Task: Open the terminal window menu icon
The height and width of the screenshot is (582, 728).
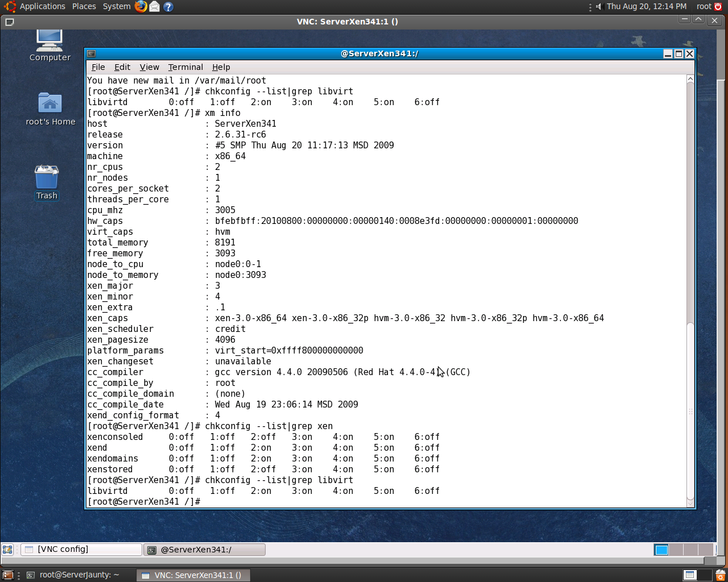Action: pyautogui.click(x=91, y=53)
